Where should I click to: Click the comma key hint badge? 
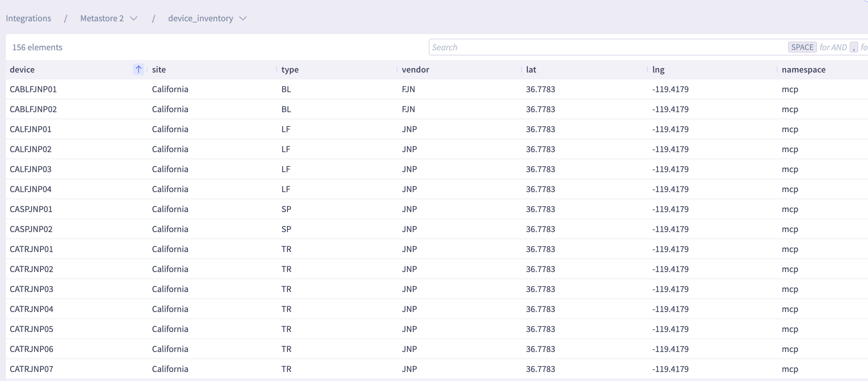(x=853, y=47)
